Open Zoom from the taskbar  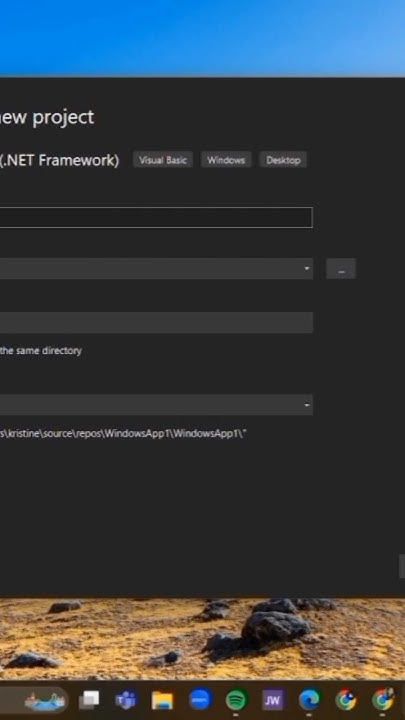click(200, 700)
